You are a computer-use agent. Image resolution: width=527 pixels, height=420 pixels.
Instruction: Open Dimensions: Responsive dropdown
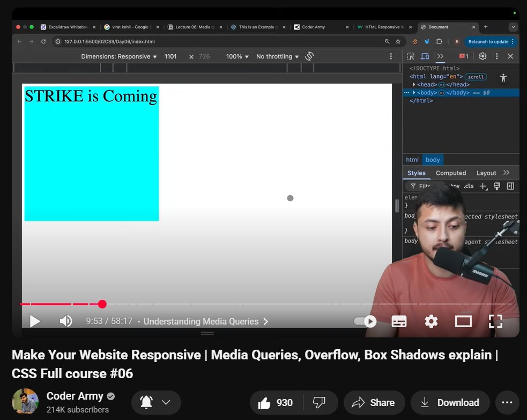[118, 56]
